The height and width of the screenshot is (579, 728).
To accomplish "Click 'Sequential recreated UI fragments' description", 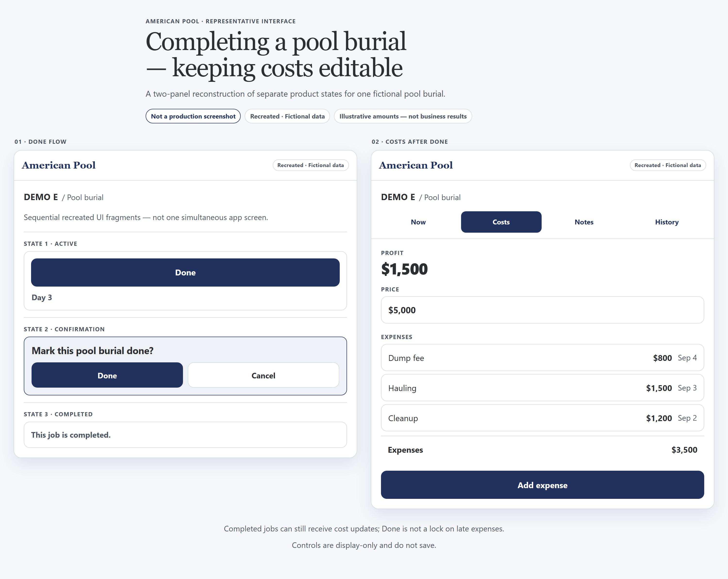I will (146, 217).
